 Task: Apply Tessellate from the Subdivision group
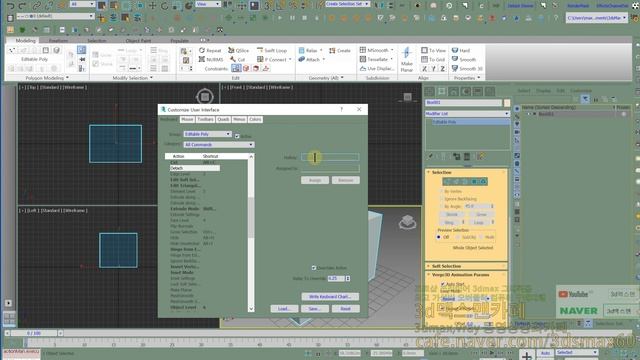[374, 59]
